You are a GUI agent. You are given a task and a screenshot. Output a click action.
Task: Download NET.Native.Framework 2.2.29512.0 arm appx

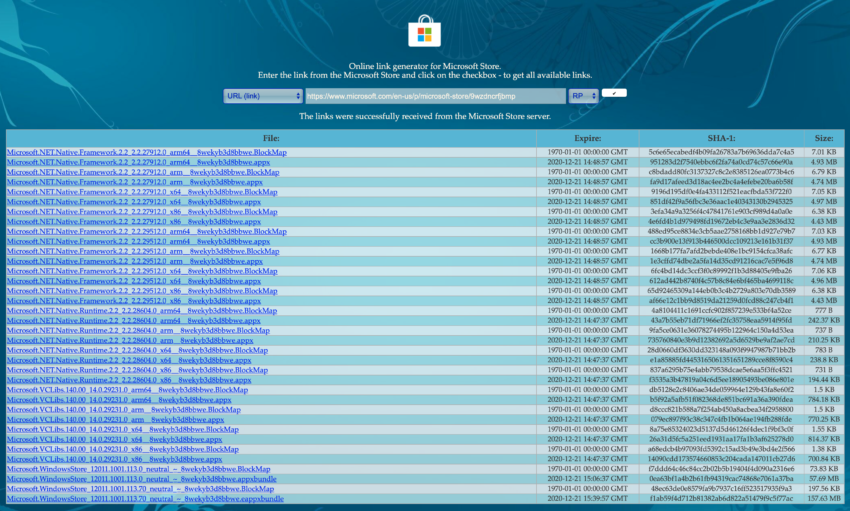(134, 261)
